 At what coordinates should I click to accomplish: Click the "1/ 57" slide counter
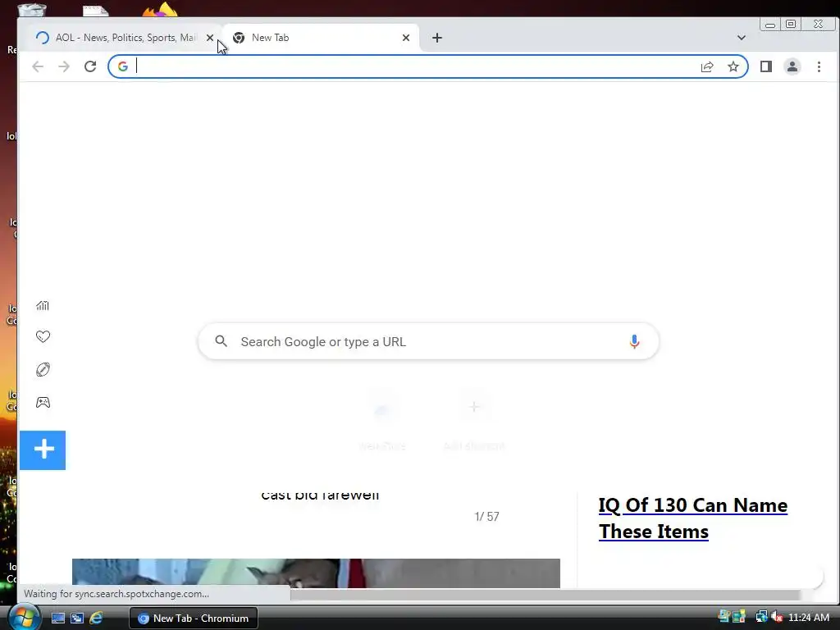pyautogui.click(x=486, y=517)
